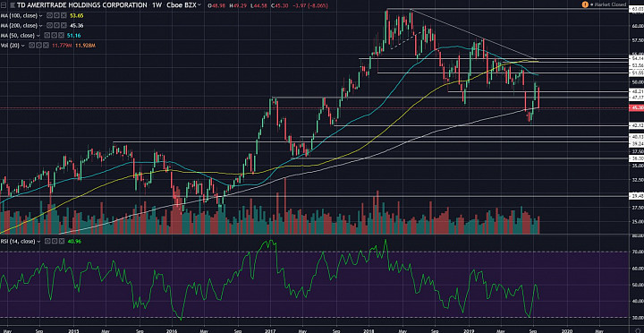This screenshot has width=644, height=333.
Task: Expand the MA (200, close) dropdown arrow
Action: click(x=40, y=25)
